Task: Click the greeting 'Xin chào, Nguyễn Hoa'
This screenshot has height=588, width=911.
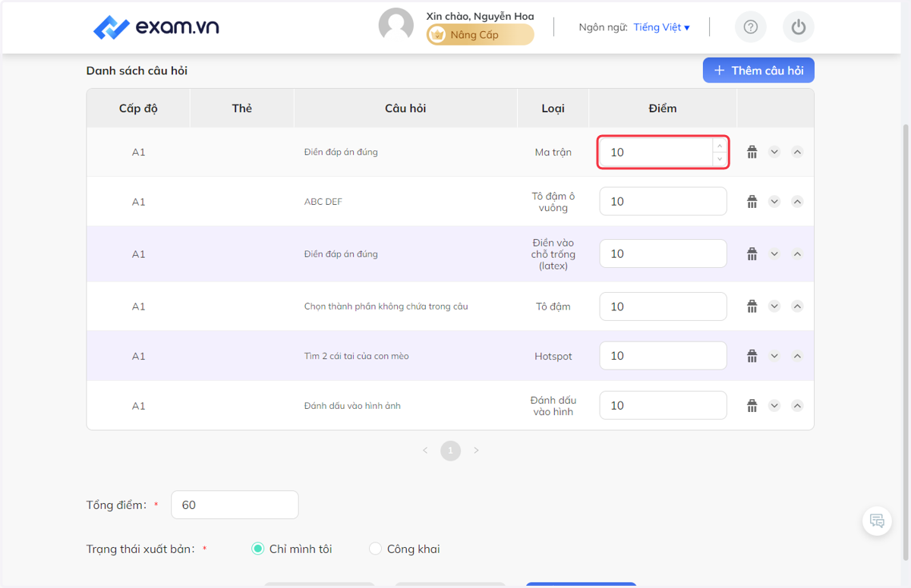Action: 480,16
